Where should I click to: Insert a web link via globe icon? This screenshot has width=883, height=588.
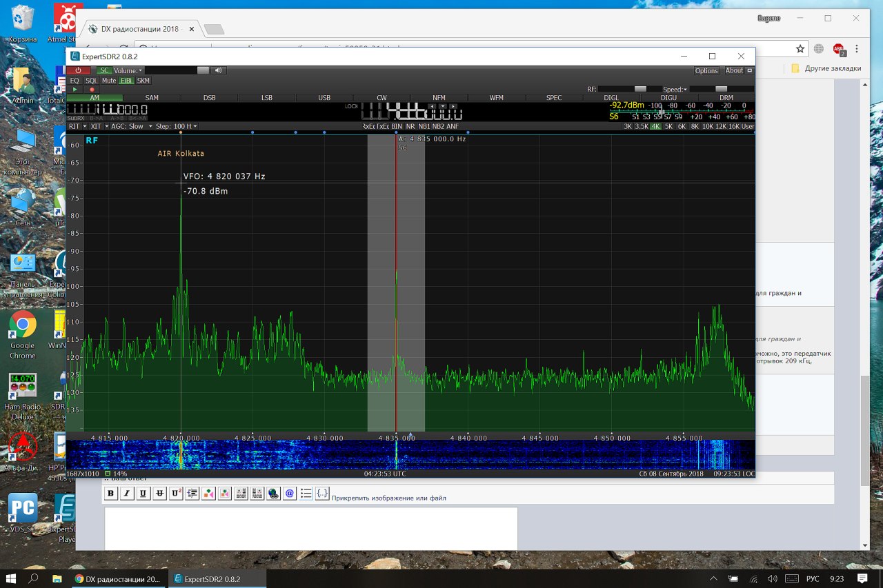273,494
